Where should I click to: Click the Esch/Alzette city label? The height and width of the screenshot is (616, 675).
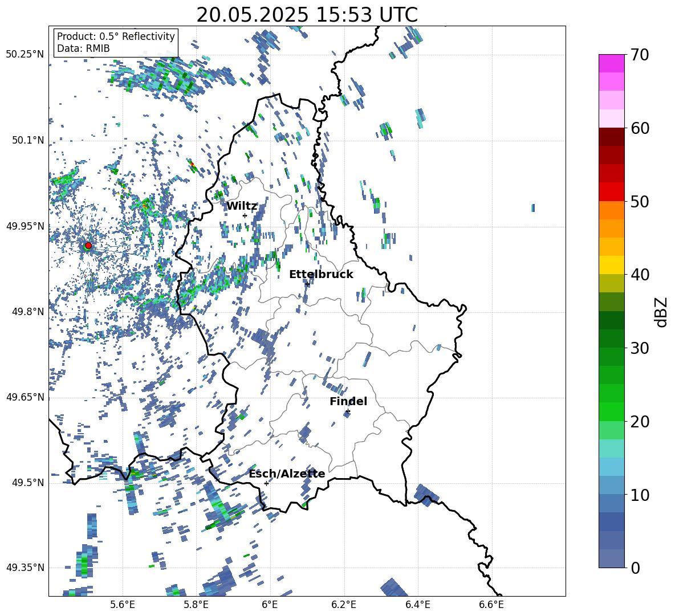(x=287, y=474)
